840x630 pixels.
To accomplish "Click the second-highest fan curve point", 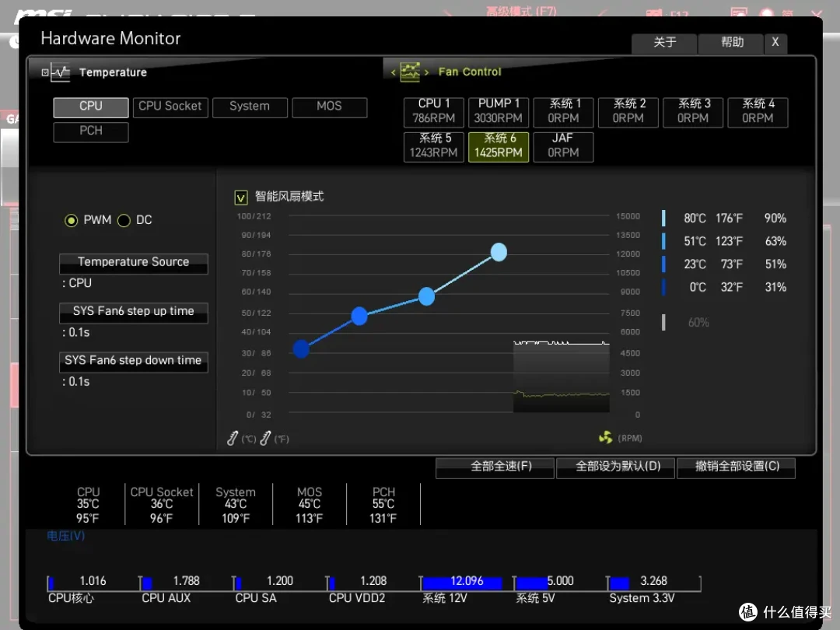I will [426, 296].
